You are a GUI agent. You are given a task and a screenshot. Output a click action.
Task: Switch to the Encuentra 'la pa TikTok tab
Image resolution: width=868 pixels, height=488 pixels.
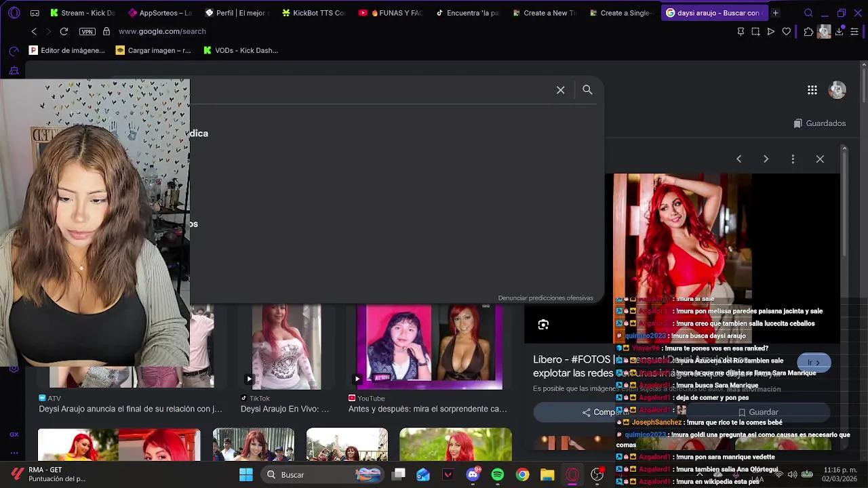(x=468, y=13)
